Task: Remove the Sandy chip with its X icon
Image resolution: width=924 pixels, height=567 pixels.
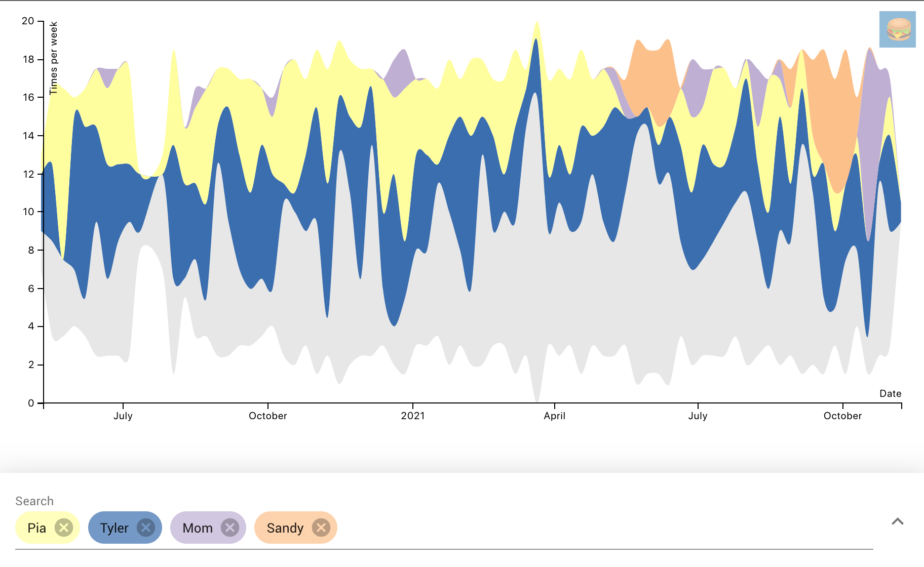Action: (321, 528)
